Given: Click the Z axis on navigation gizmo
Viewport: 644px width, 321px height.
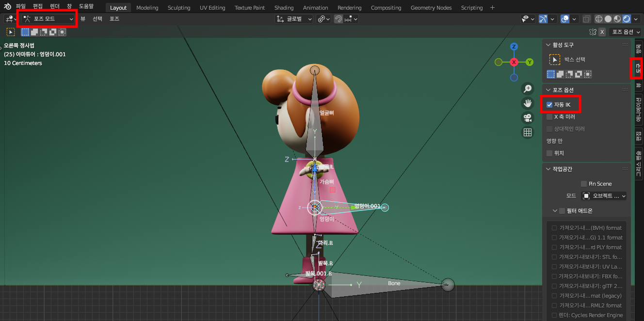Looking at the screenshot, I should [x=514, y=47].
